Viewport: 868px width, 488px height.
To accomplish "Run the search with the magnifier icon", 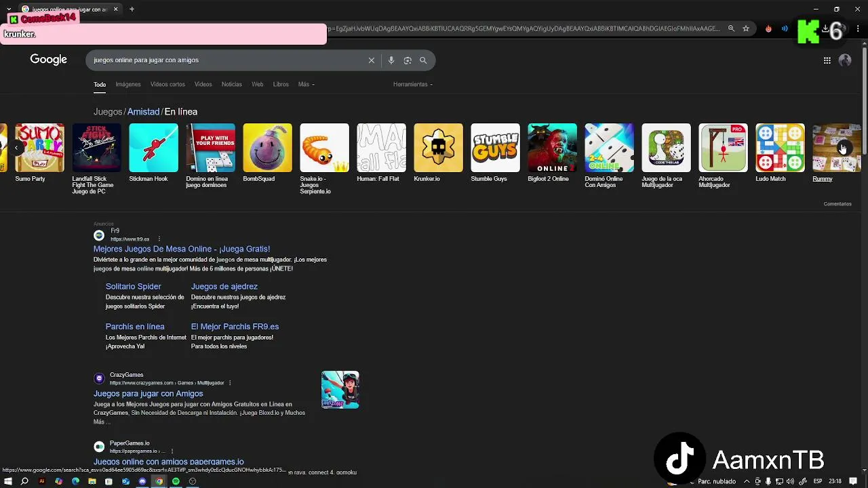I will (423, 60).
